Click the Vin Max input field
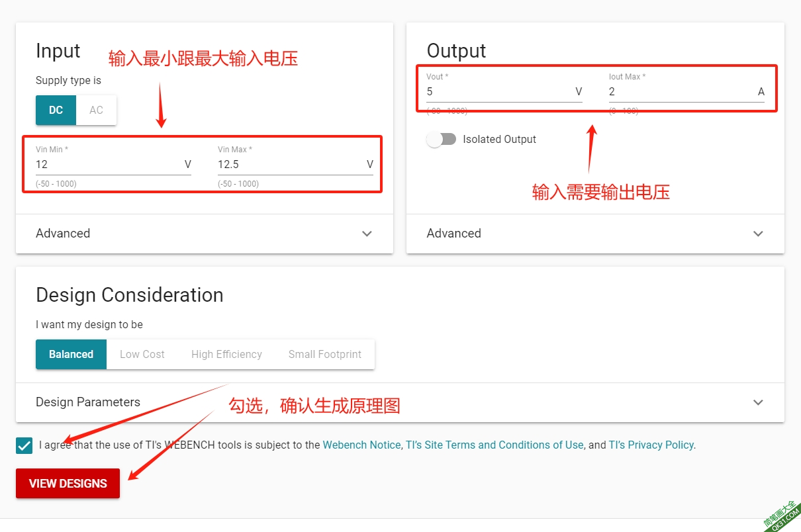The image size is (801, 532). (x=288, y=164)
